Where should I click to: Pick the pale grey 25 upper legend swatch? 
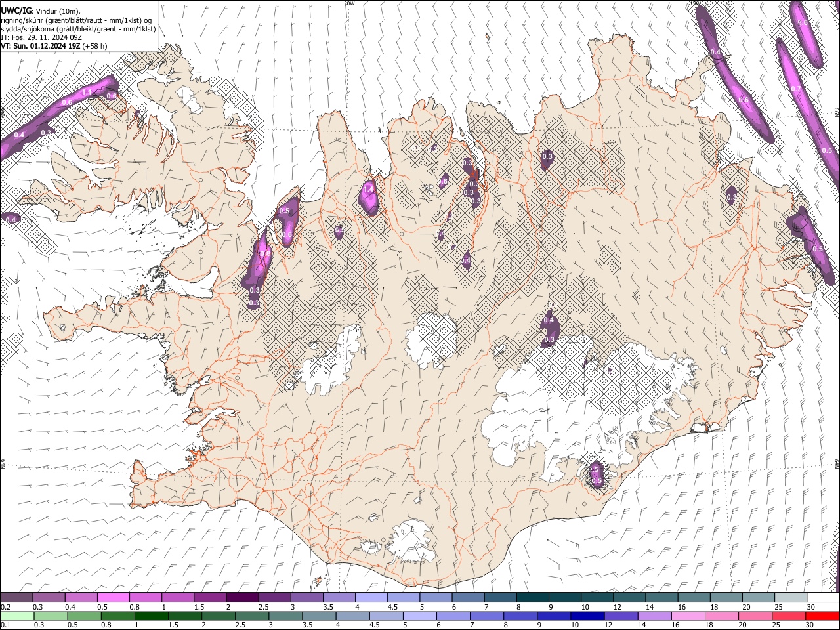[790, 598]
